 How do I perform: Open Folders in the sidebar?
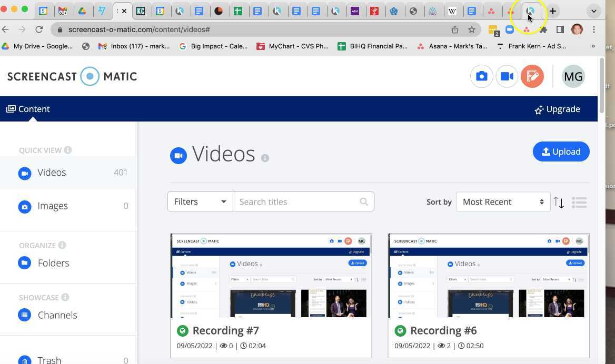(x=53, y=263)
